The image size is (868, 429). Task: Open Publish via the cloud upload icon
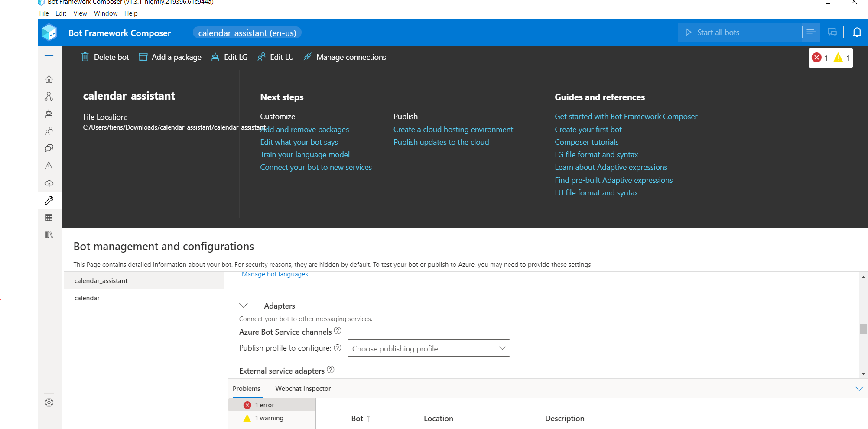49,183
